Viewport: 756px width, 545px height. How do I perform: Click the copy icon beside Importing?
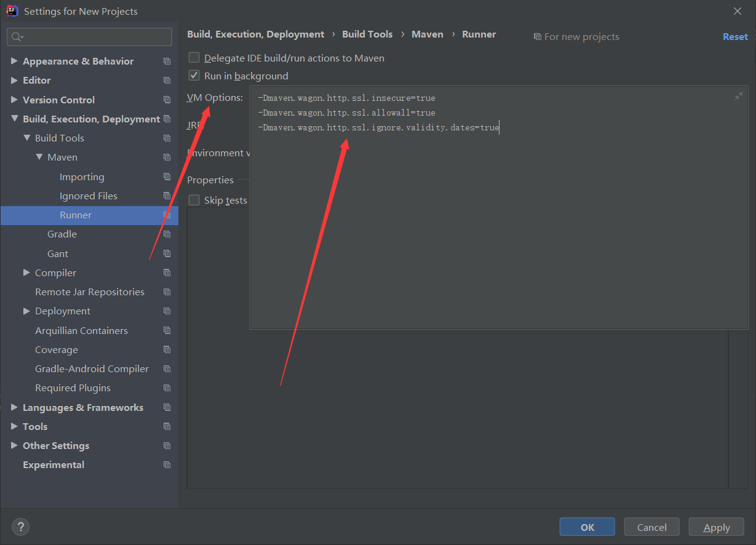coord(167,177)
